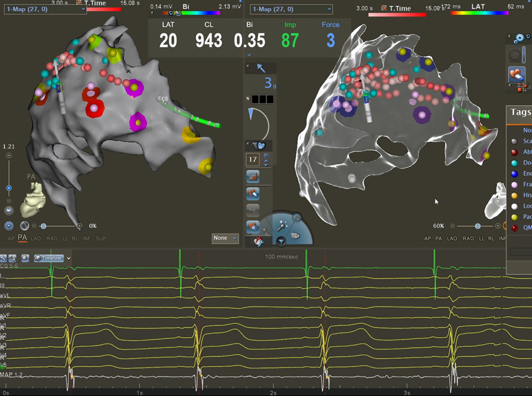The height and width of the screenshot is (396, 532).
Task: Open the heart wrench settings icon
Action: pos(259,241)
